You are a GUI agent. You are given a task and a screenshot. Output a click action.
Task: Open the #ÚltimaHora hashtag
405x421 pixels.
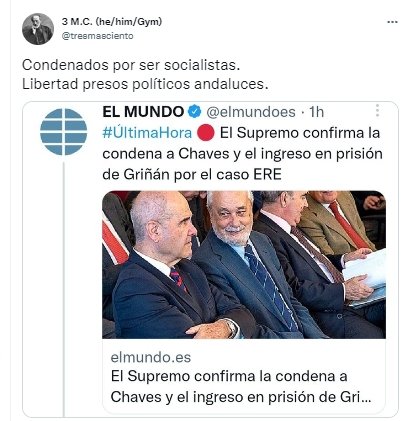click(x=147, y=133)
